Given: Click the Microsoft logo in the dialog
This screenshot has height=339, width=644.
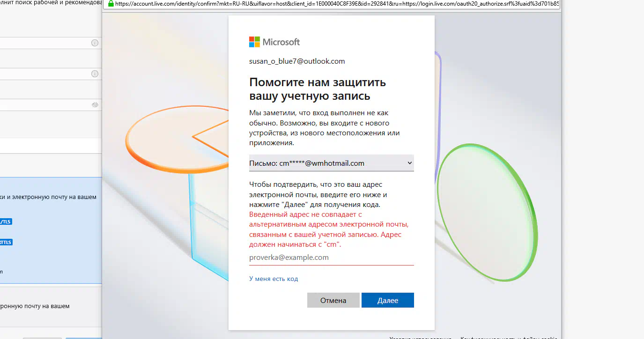Looking at the screenshot, I should (x=274, y=42).
